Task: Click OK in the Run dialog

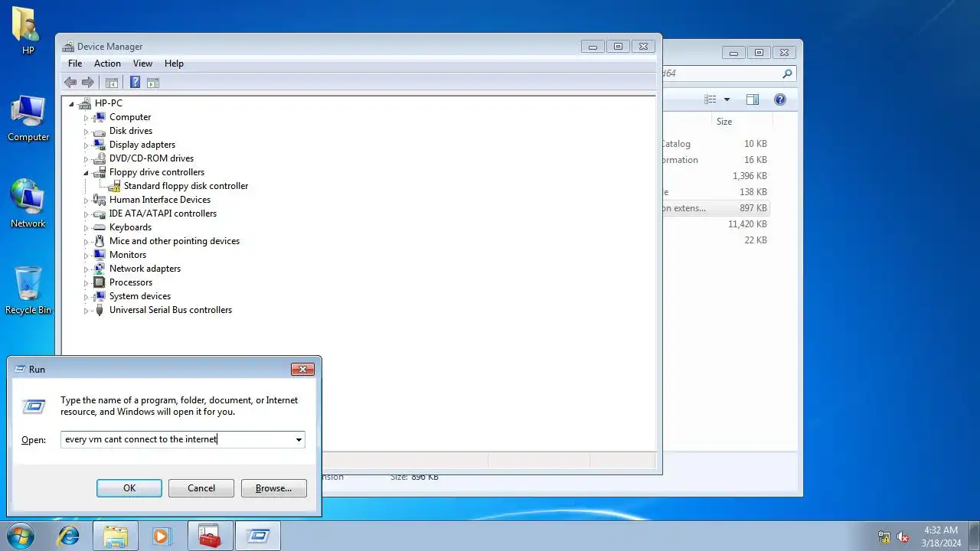Action: (129, 488)
